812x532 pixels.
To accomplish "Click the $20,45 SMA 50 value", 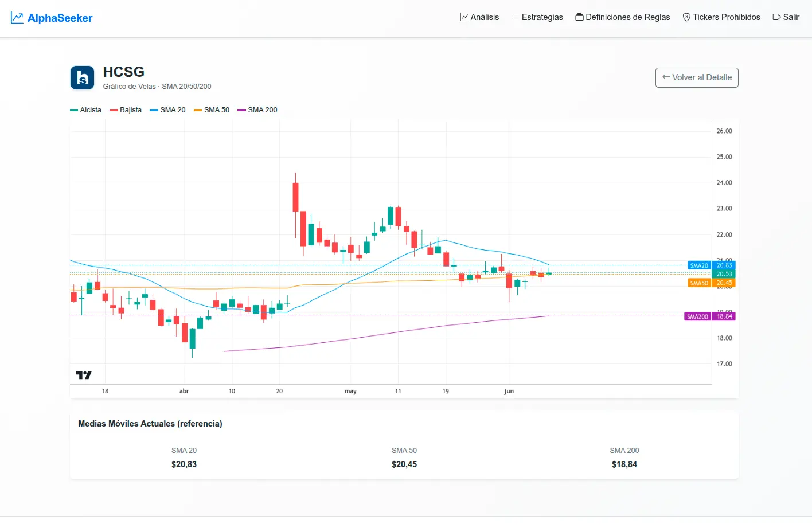I will click(x=404, y=464).
